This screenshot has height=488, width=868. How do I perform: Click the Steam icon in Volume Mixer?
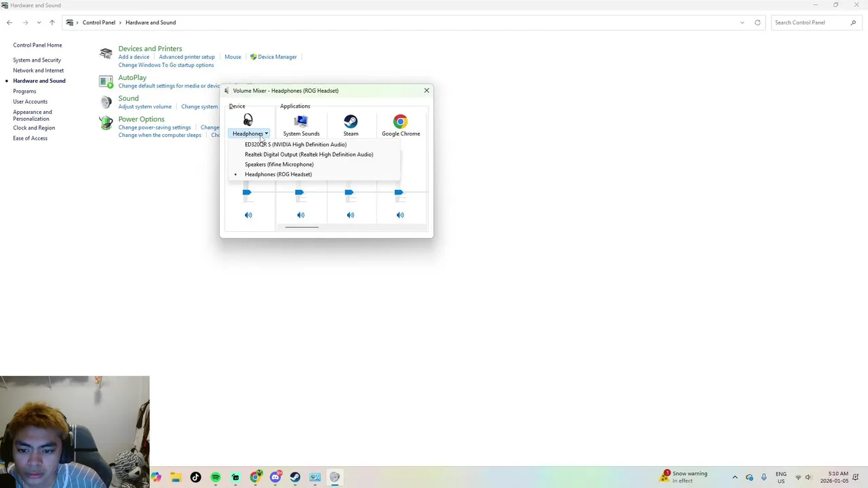click(x=351, y=121)
